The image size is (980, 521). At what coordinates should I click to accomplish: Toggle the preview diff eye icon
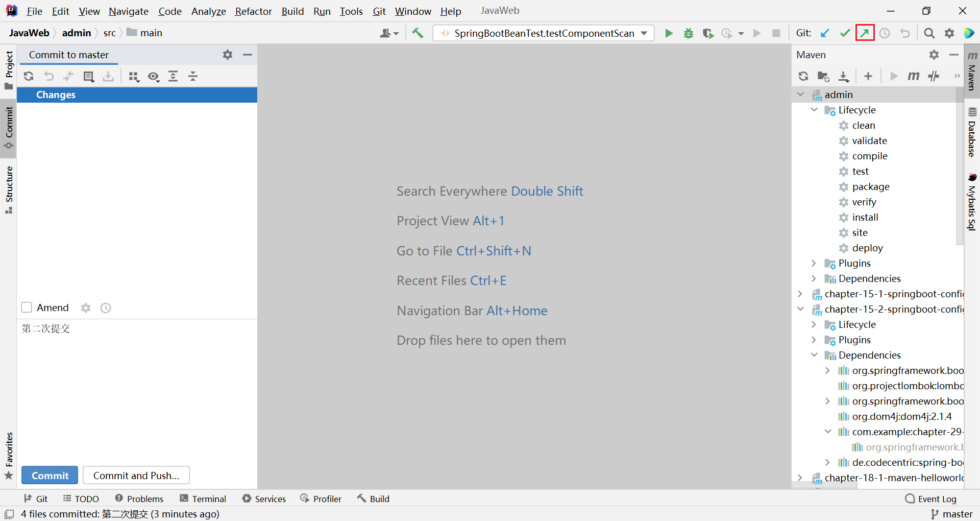[153, 77]
